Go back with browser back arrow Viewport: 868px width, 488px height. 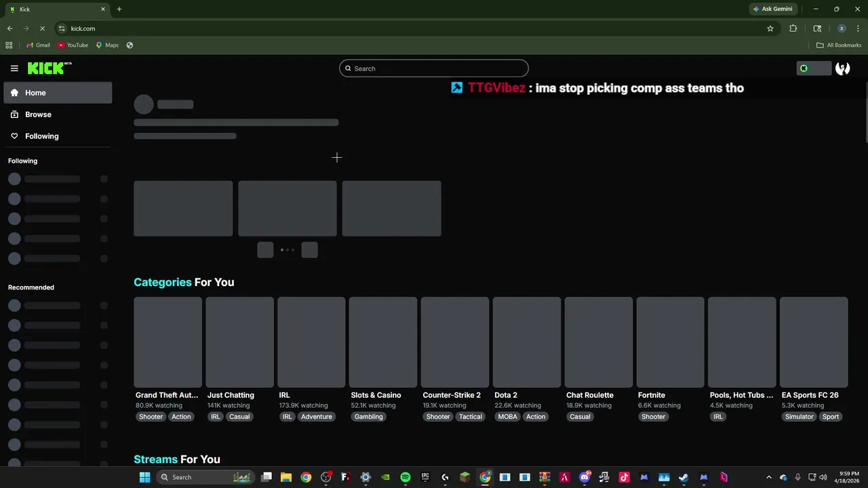pyautogui.click(x=9, y=28)
